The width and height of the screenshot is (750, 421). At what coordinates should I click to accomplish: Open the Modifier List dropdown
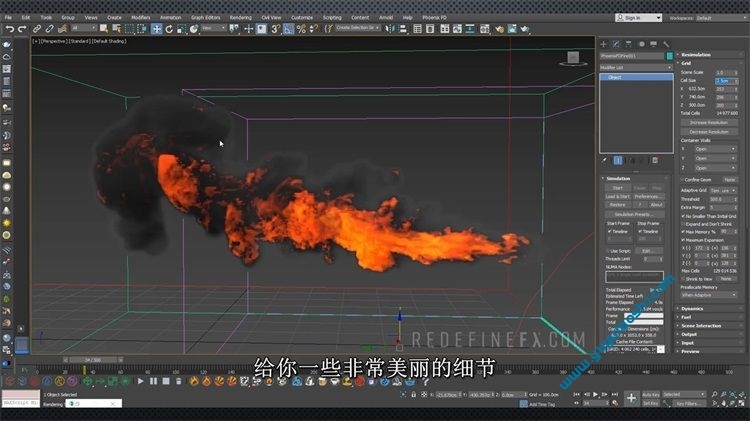[636, 67]
